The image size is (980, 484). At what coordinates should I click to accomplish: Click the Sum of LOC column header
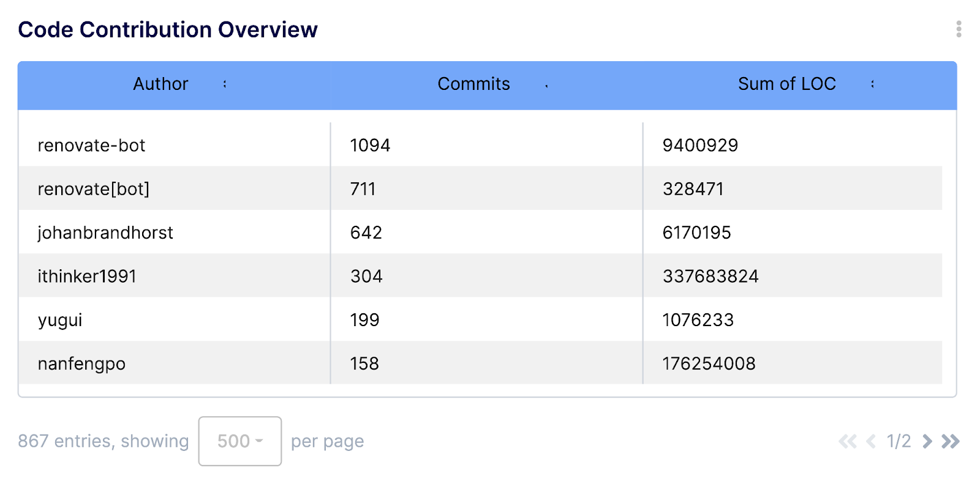786,84
